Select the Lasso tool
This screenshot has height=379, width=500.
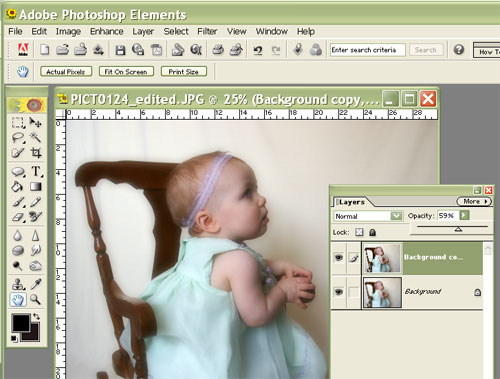point(18,137)
